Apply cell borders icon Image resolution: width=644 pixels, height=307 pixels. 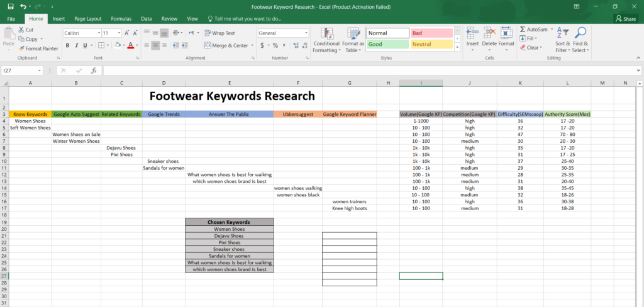click(101, 46)
